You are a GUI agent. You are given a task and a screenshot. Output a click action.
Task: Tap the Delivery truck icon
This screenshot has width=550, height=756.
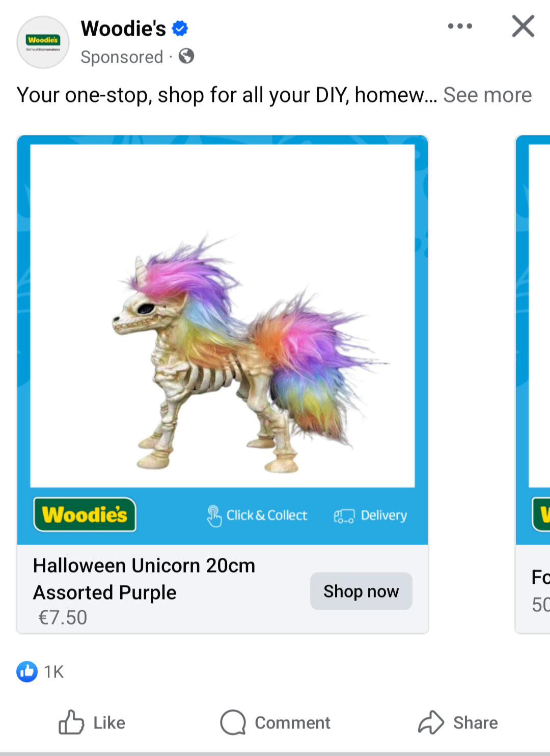pos(344,516)
